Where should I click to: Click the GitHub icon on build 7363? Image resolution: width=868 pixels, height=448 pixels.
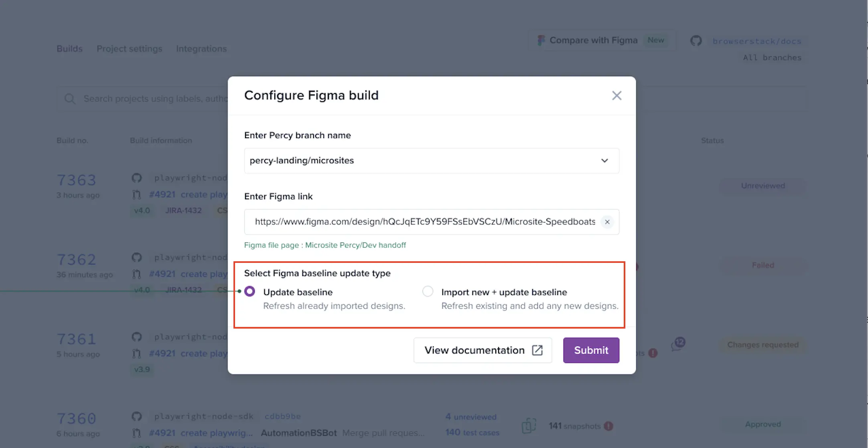point(137,178)
